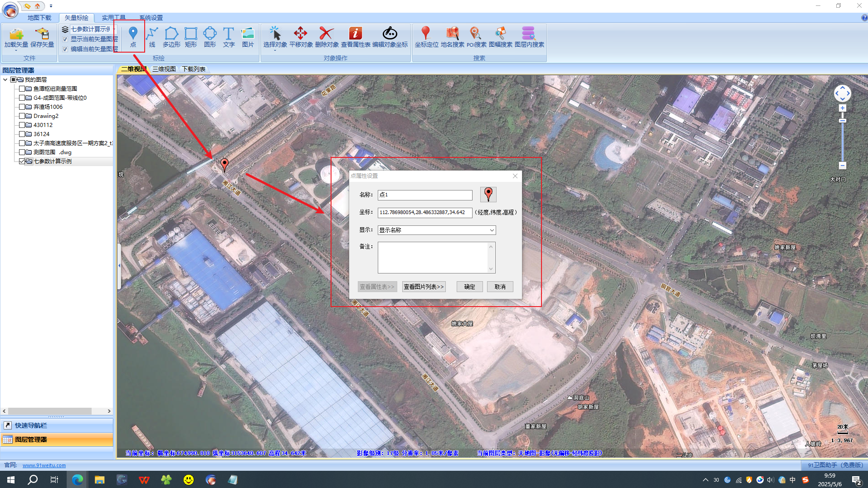Switch to the 三维视图 tab
868x488 pixels.
point(164,69)
